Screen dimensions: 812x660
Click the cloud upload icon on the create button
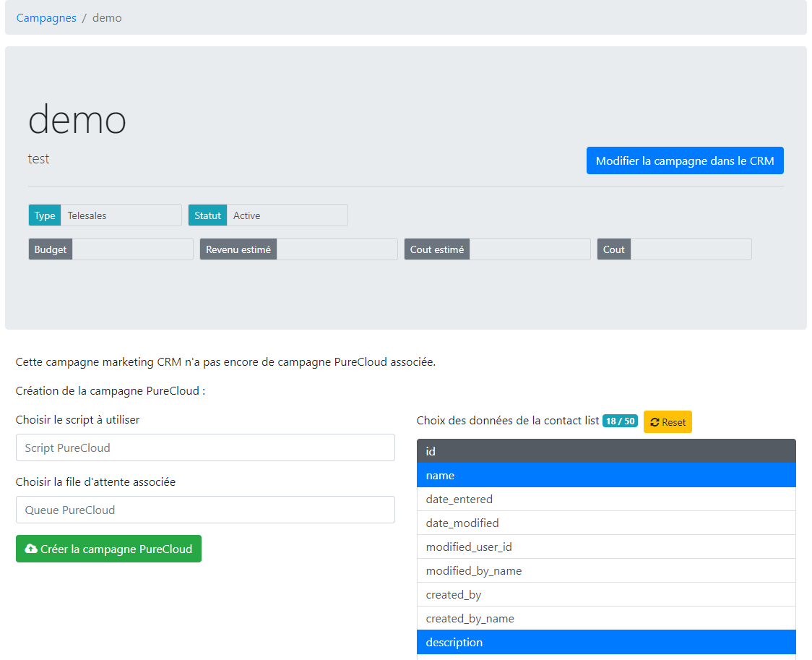31,549
